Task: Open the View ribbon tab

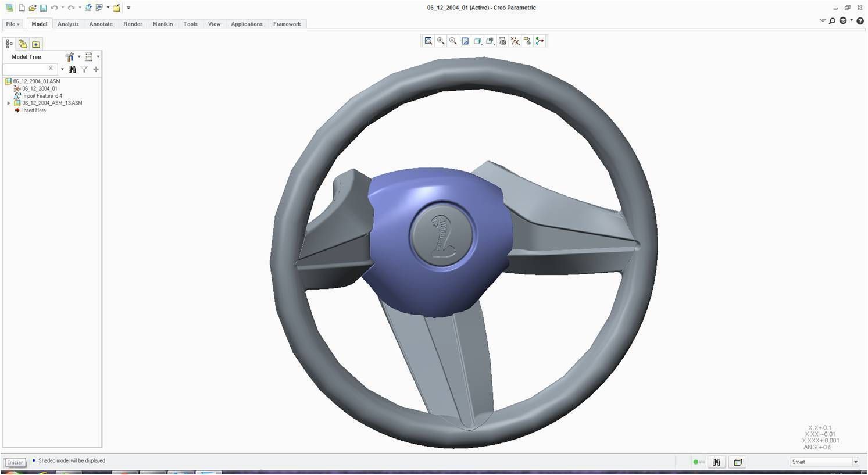Action: coord(214,24)
